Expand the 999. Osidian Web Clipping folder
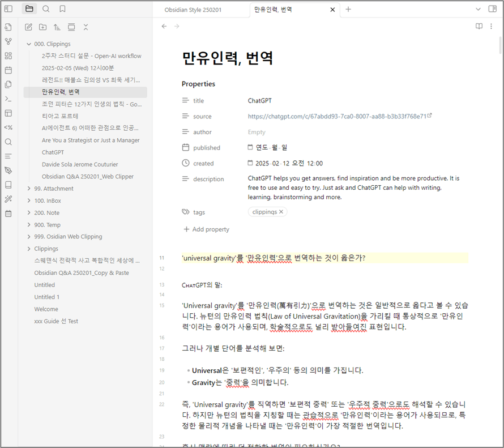504x448 pixels. click(x=29, y=237)
